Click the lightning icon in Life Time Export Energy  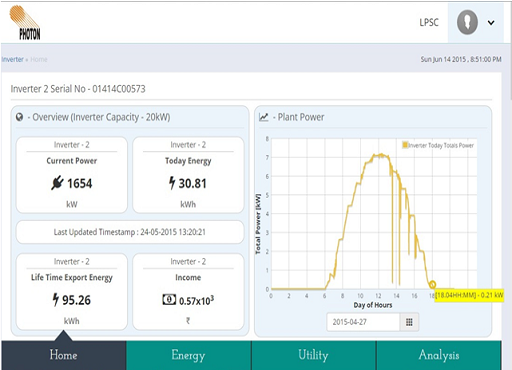click(x=56, y=299)
